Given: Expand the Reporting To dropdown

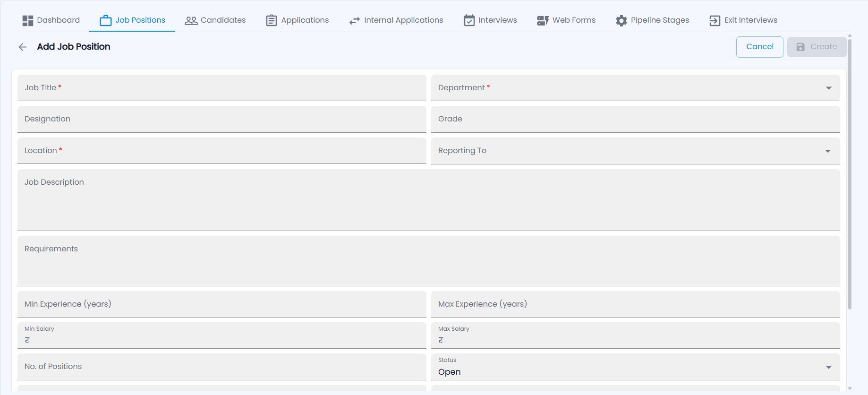Looking at the screenshot, I should (636, 151).
